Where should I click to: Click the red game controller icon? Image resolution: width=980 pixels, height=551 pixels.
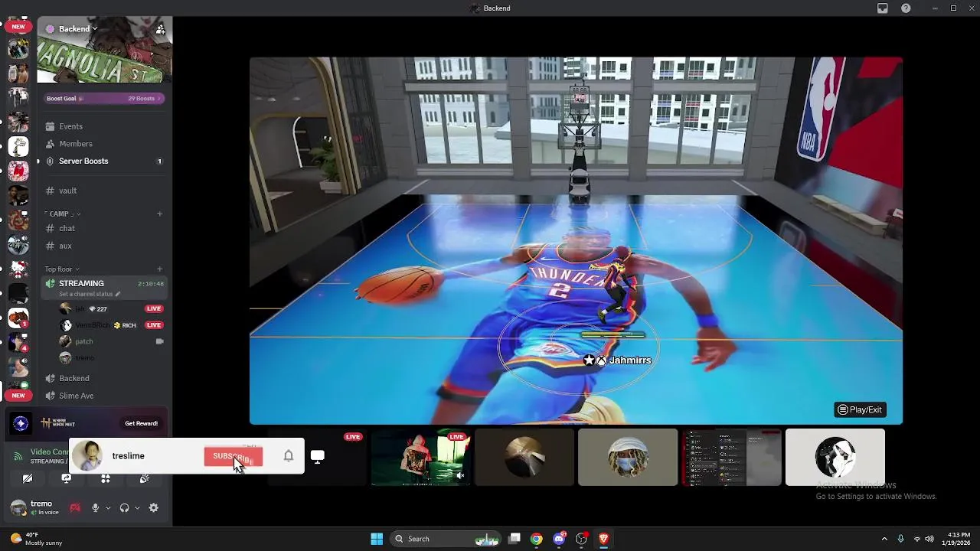[x=75, y=507]
